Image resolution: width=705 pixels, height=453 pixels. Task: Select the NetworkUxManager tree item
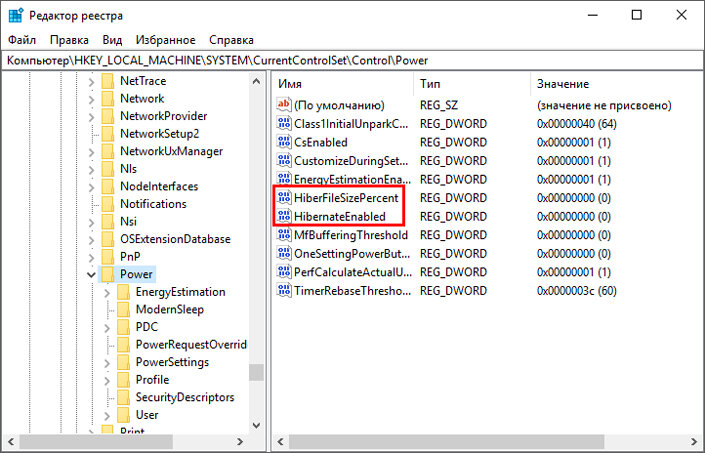pos(171,151)
